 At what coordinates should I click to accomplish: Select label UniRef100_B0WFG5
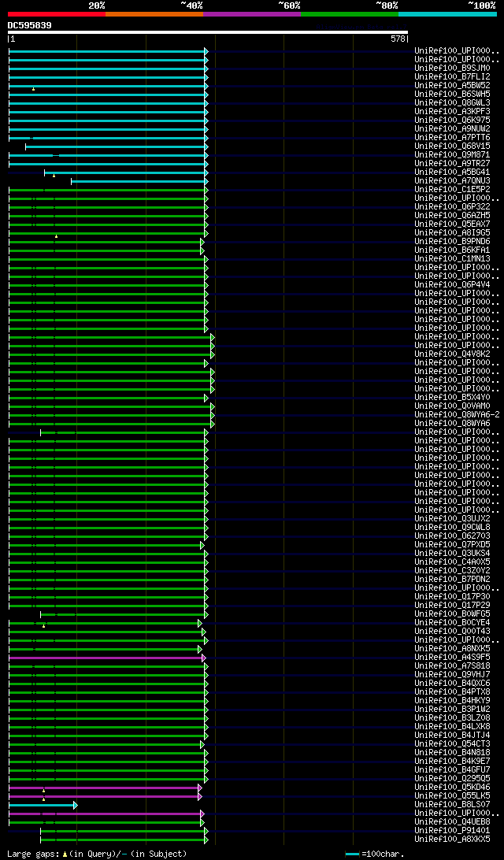coord(453,614)
